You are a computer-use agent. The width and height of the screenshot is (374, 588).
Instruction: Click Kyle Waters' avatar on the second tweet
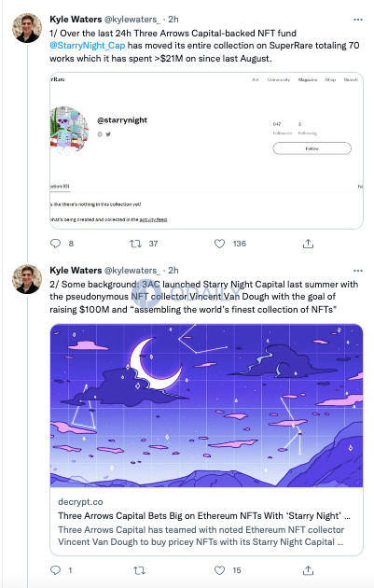(x=27, y=279)
